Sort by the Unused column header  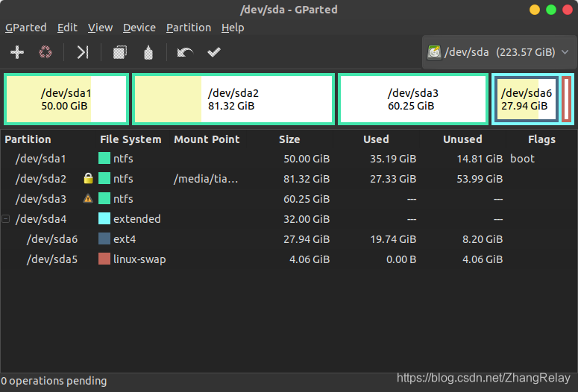point(462,139)
